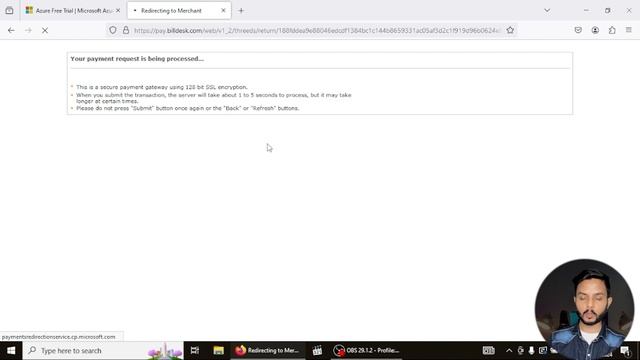Bookmark this page with the star icon
The height and width of the screenshot is (360, 640).
(x=510, y=30)
